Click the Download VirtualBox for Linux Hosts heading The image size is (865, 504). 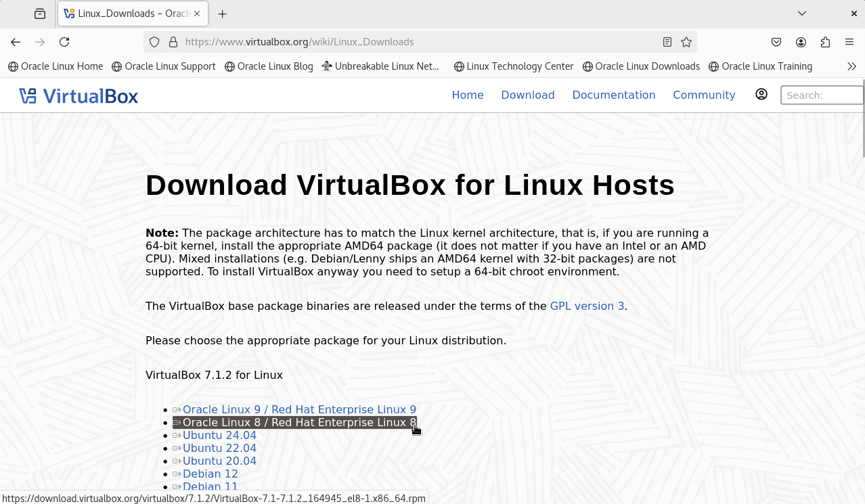[410, 185]
